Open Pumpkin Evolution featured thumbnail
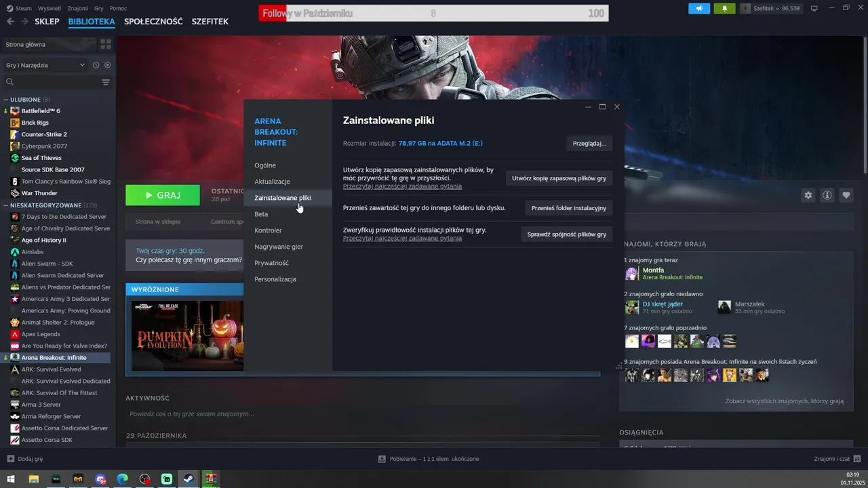The width and height of the screenshot is (868, 488). (187, 335)
